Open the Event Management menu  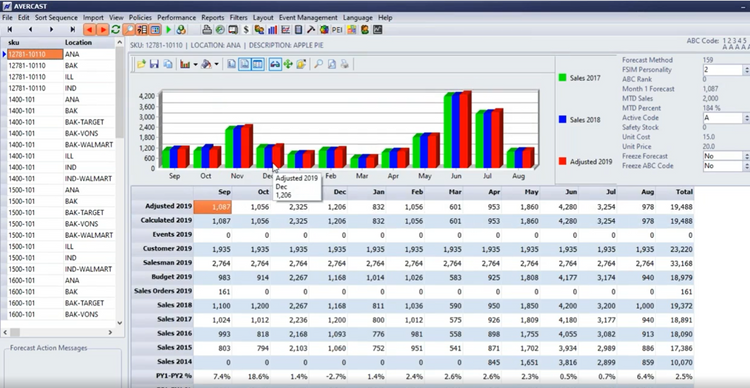point(309,18)
